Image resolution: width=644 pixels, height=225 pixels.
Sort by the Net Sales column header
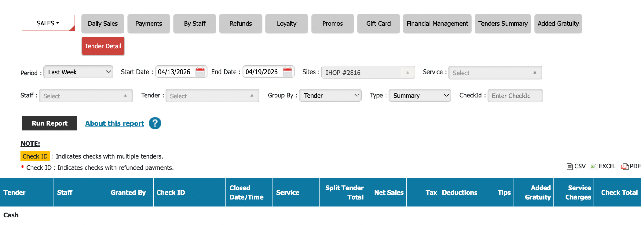[x=389, y=192]
